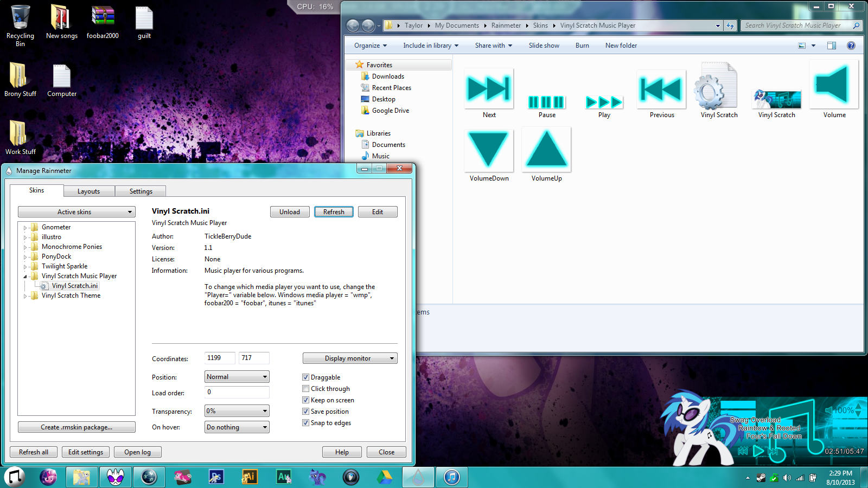Open the On hover dropdown
This screenshot has height=488, width=868.
coord(237,427)
